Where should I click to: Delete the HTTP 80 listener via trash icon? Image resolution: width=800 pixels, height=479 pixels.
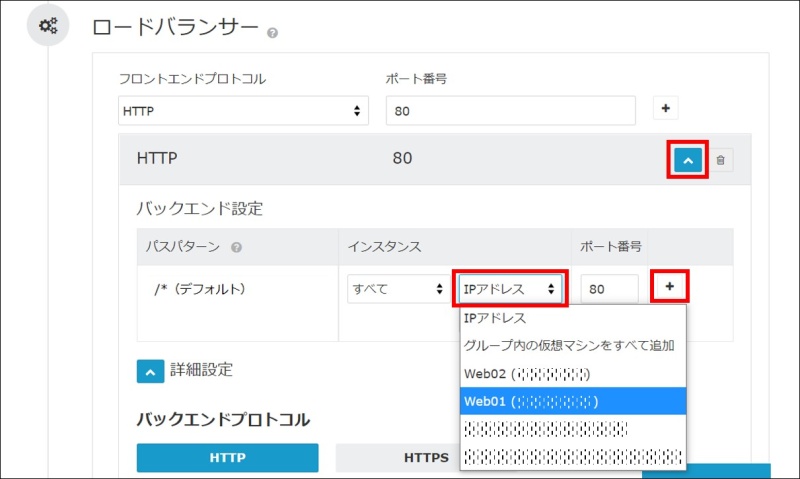pyautogui.click(x=721, y=159)
